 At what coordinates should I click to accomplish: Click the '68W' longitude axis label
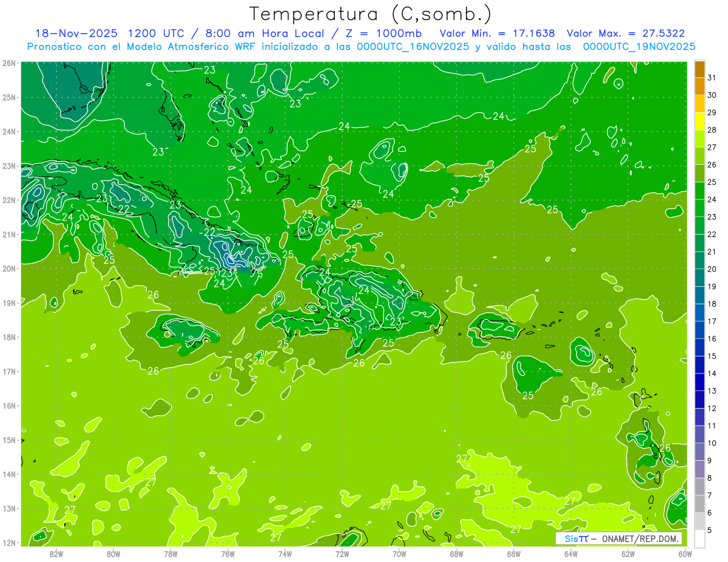(x=457, y=554)
